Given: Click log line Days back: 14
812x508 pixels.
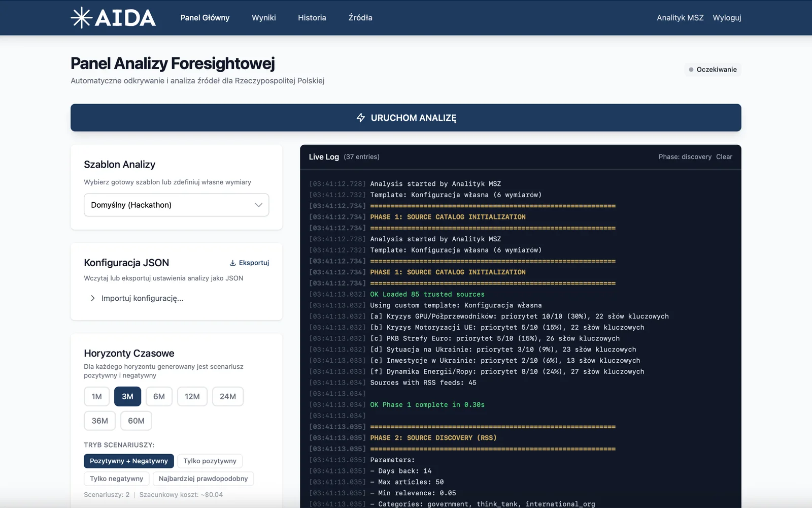Looking at the screenshot, I should point(401,471).
